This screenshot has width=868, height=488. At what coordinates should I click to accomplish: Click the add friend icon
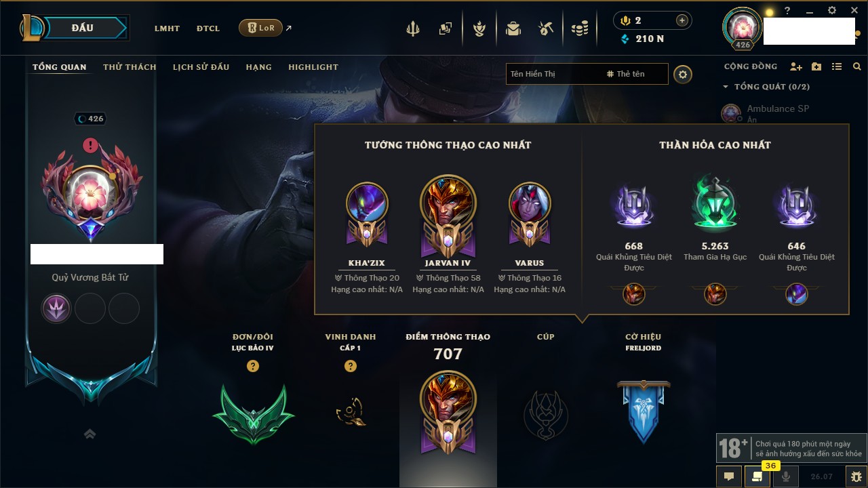(796, 66)
